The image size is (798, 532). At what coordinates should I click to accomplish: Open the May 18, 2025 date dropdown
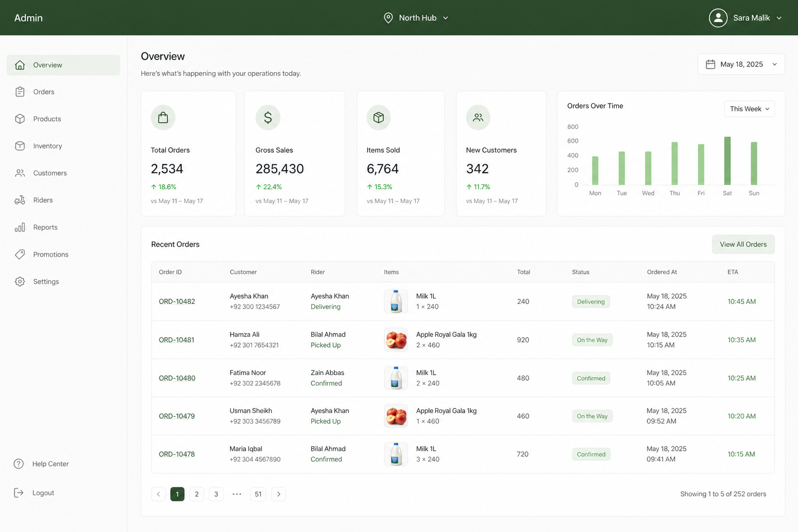click(x=741, y=64)
